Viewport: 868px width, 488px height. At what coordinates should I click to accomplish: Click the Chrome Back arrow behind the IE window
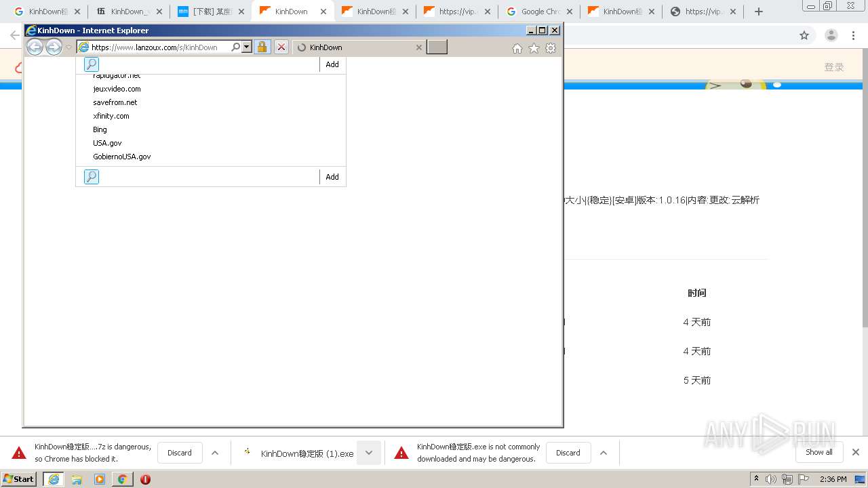15,35
